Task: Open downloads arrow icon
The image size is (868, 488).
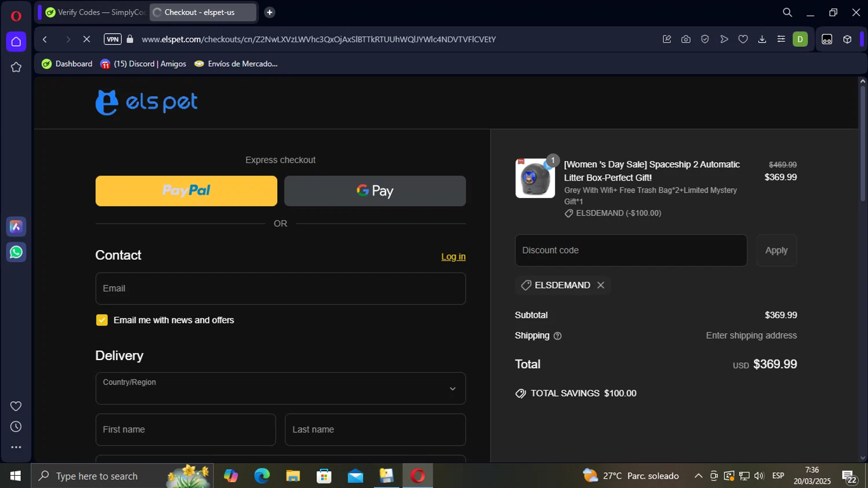Action: tap(762, 39)
